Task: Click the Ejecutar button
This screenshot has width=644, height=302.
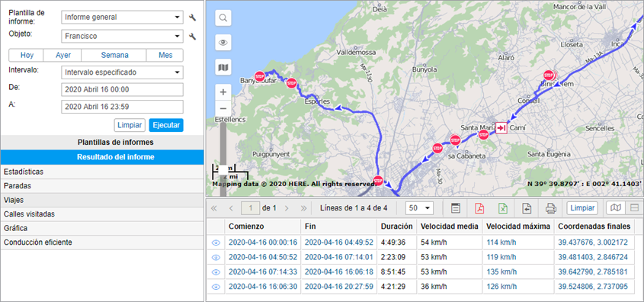Action: point(166,125)
